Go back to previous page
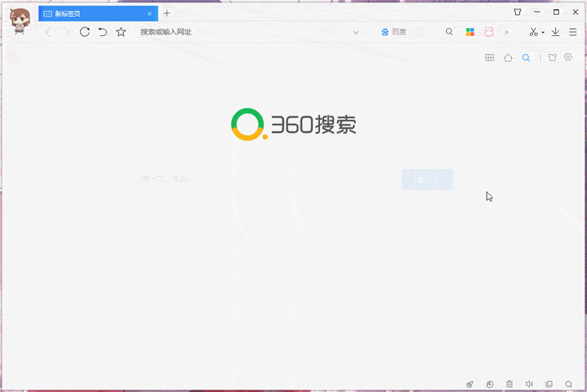Viewport: 587px width, 392px height. (48, 32)
